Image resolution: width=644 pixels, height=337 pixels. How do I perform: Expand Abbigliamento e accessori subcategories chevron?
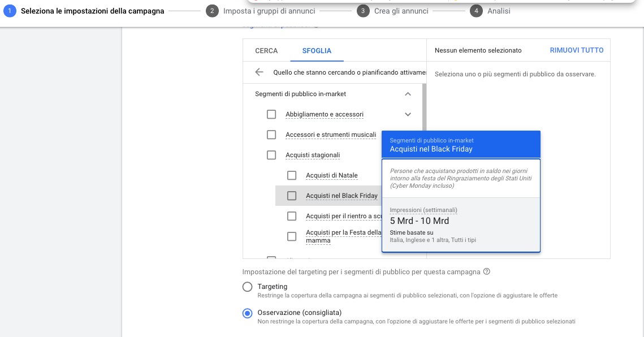408,114
